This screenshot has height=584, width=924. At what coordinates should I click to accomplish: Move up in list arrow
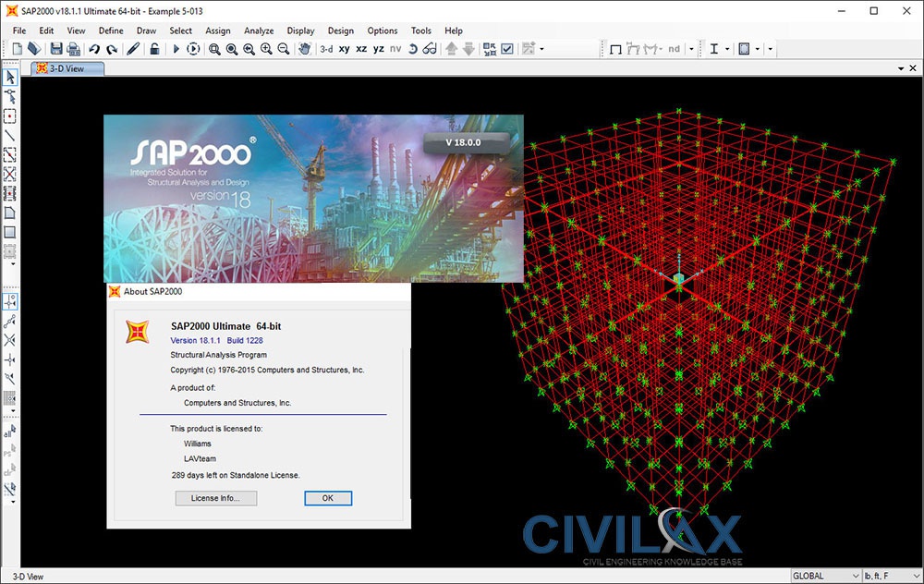coord(452,49)
